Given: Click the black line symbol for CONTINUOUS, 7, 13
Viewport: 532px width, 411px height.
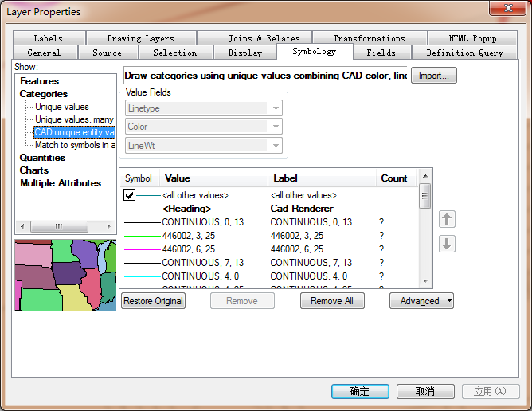Looking at the screenshot, I should (x=143, y=263).
